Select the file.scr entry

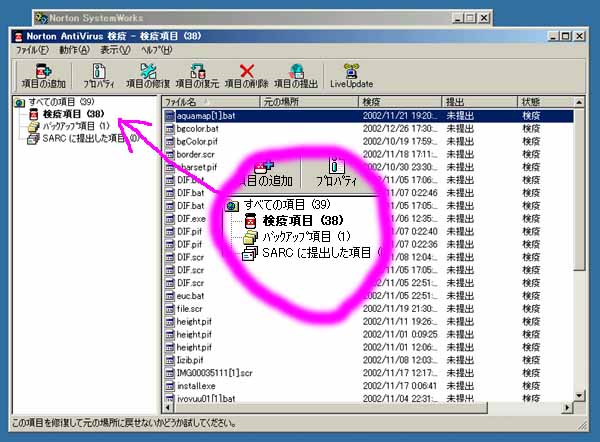189,309
